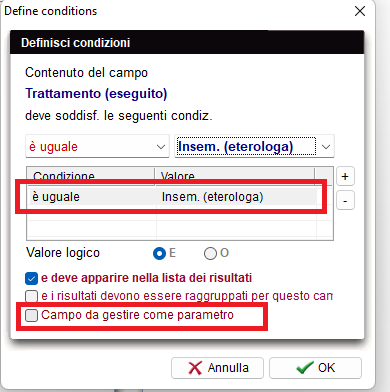Enable 'e deve apparire nella lista dei risultati'
The image size is (390, 392).
click(x=31, y=278)
